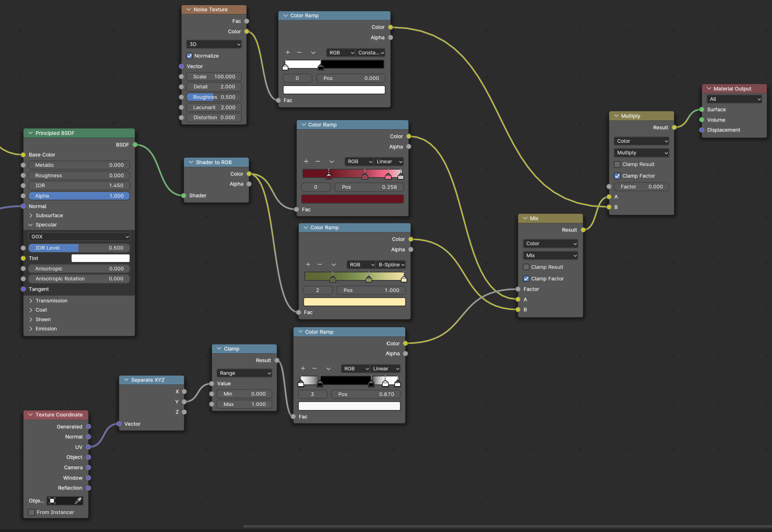Screen dimensions: 772x532
Task: Click the Material Output Surface socket
Action: 702,110
